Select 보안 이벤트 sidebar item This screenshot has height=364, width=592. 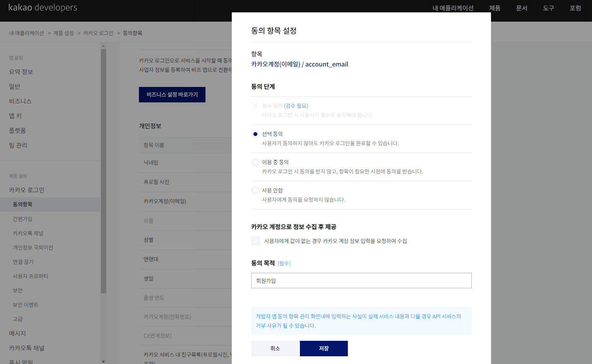[26, 305]
